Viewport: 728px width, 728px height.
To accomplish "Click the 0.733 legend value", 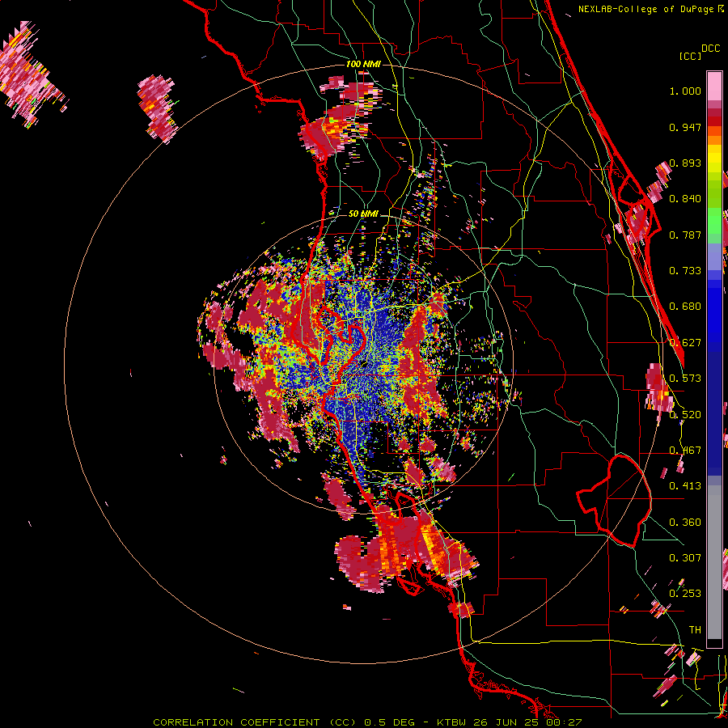I will pyautogui.click(x=685, y=271).
